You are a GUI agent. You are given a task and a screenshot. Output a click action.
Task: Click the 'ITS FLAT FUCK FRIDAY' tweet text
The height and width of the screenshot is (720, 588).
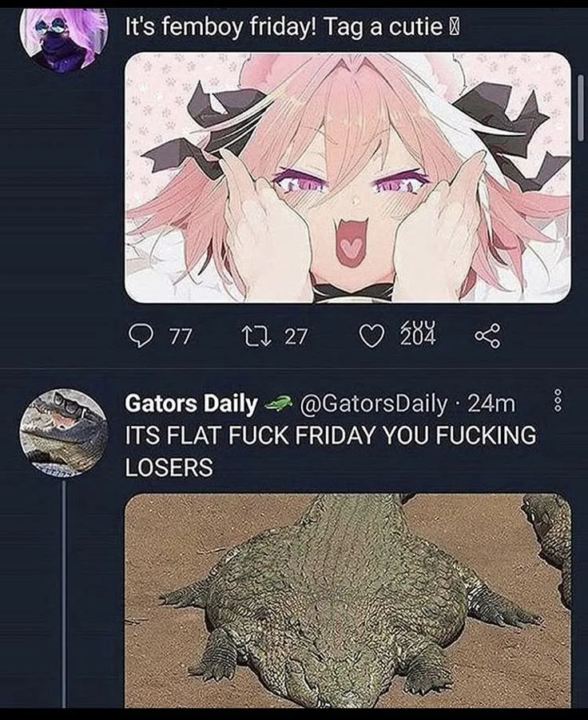click(x=331, y=451)
